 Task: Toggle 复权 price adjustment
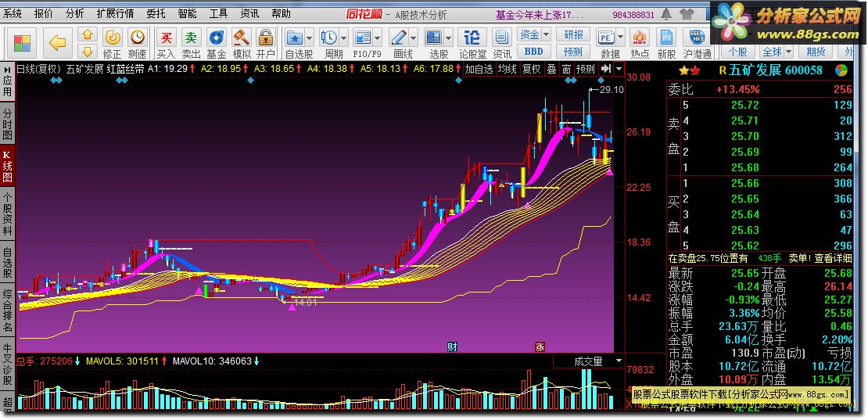pos(532,69)
